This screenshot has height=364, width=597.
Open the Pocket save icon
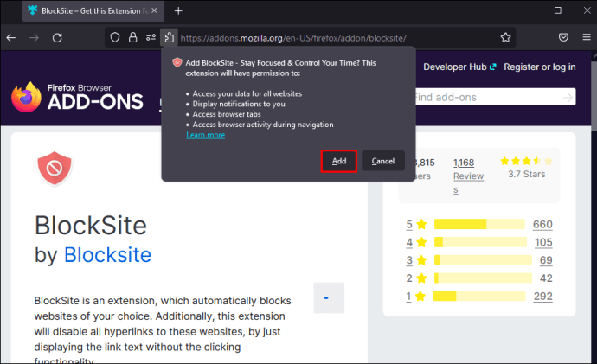(563, 37)
